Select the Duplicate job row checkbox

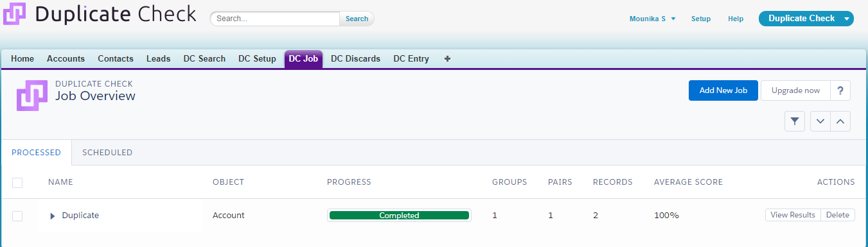coord(17,216)
